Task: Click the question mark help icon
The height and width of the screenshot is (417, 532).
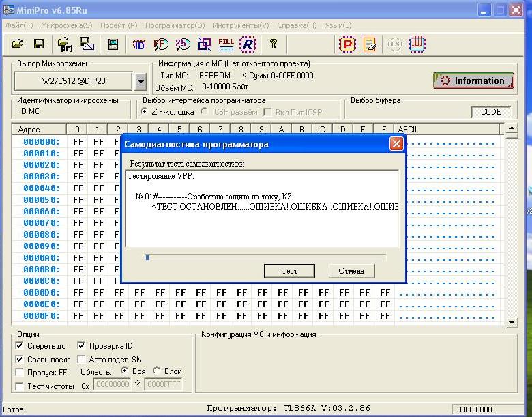Action: (x=273, y=44)
